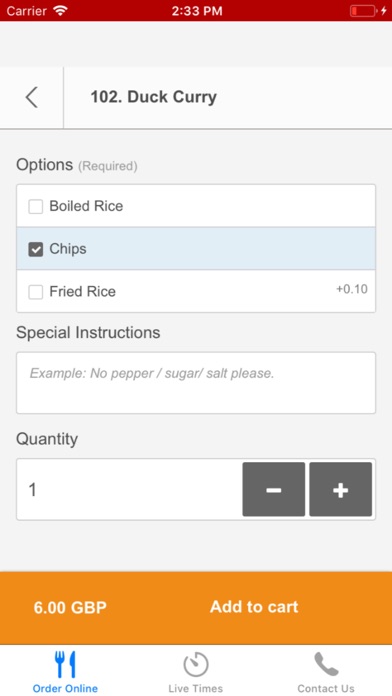Open the Live Times timer icon

pyautogui.click(x=196, y=664)
